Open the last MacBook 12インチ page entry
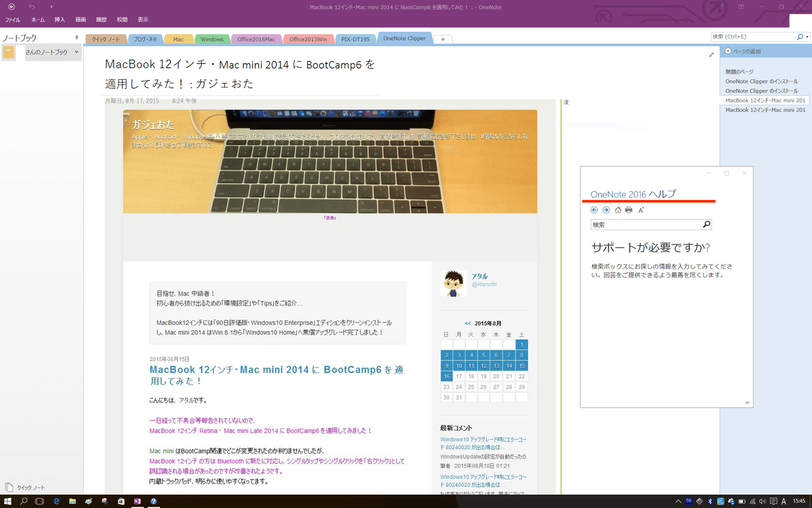 tap(765, 110)
